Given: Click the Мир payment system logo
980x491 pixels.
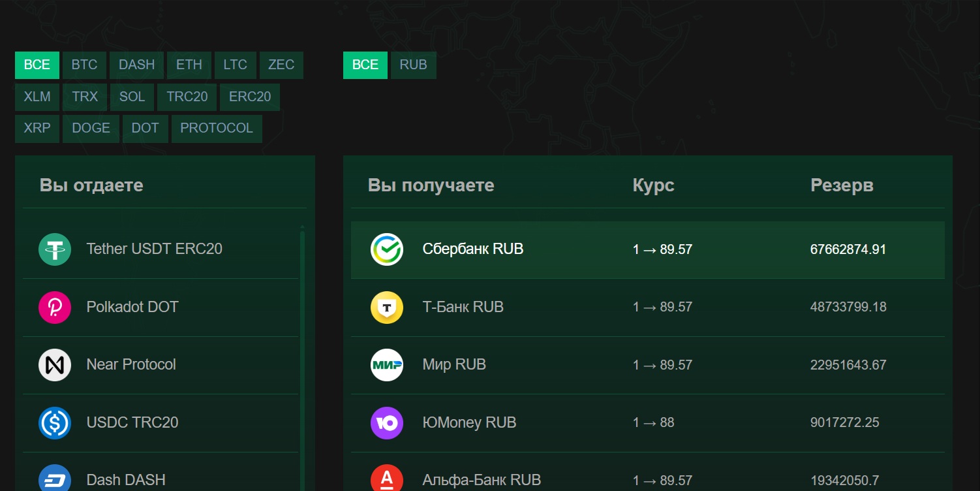Looking at the screenshot, I should click(x=387, y=365).
